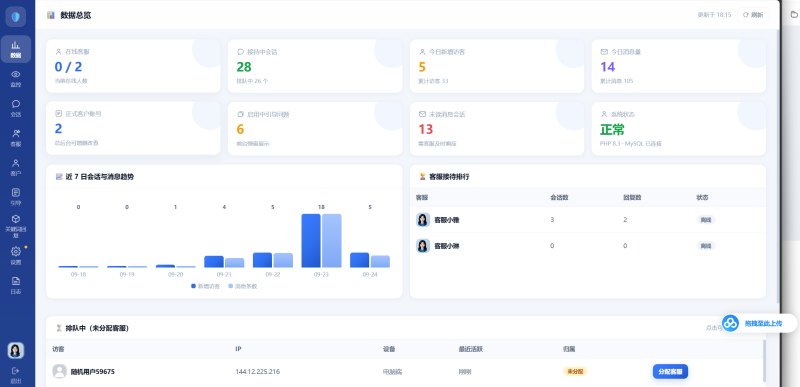This screenshot has height=387, width=800.
Task: Click the 09-23 light blue bar
Action: coord(332,241)
